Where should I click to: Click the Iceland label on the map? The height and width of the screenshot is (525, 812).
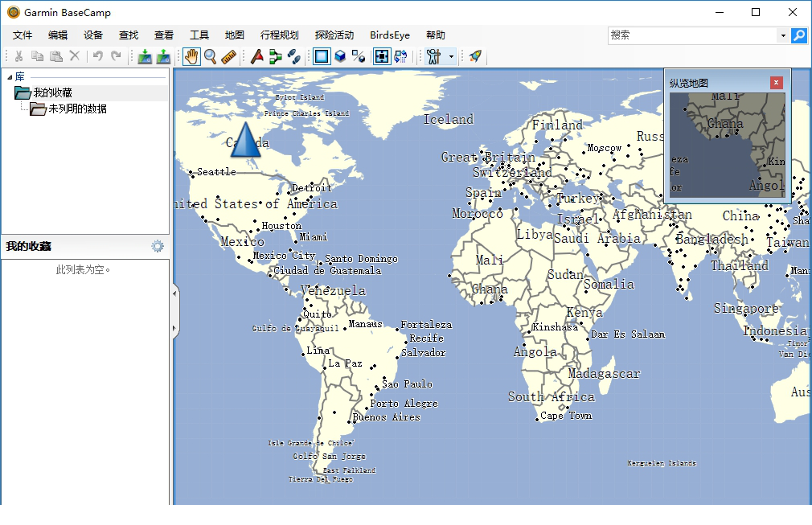click(449, 120)
